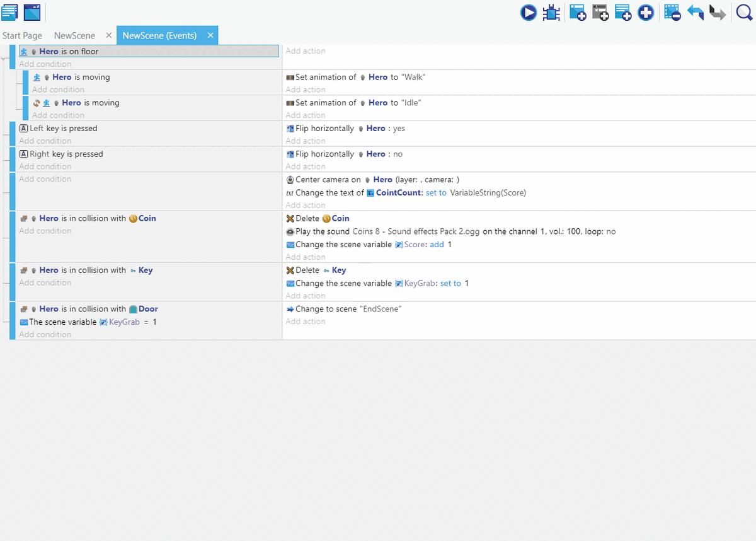Add action below 'Change to scene EndScene'

pos(306,322)
